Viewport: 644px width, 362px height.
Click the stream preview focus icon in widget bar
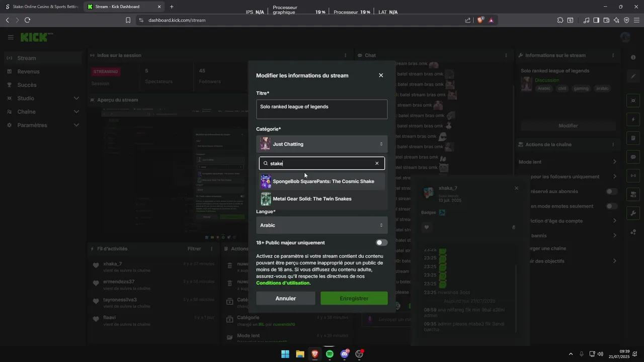pos(633,101)
